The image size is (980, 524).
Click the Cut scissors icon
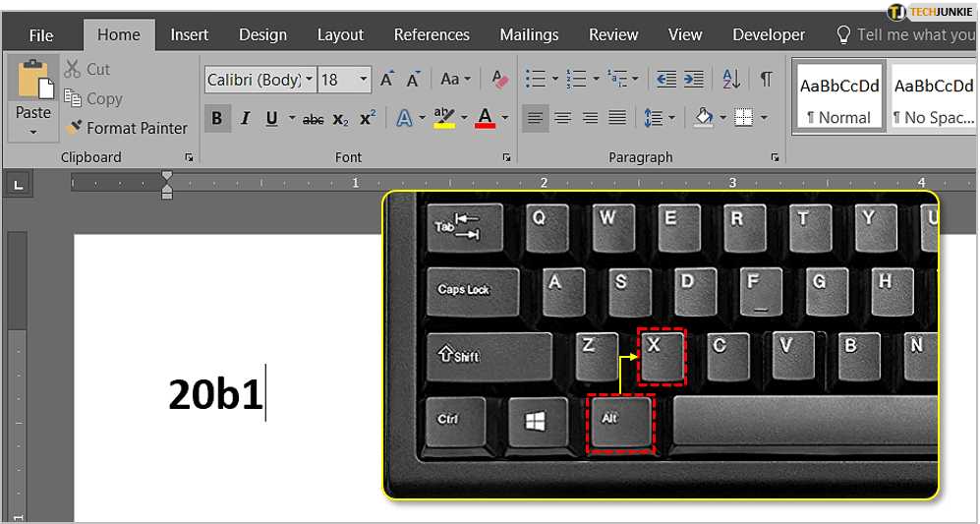coord(73,69)
